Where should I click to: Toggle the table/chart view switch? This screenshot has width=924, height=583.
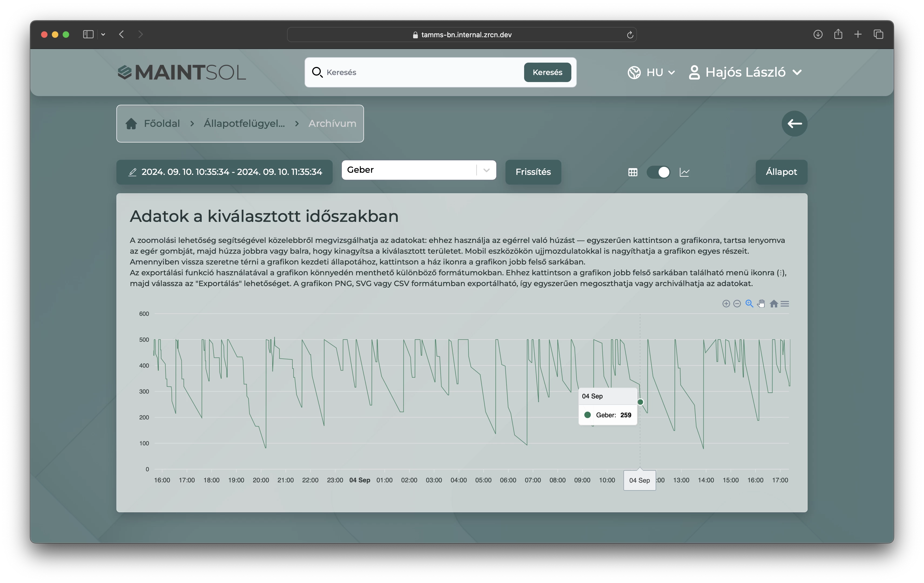[x=659, y=172]
